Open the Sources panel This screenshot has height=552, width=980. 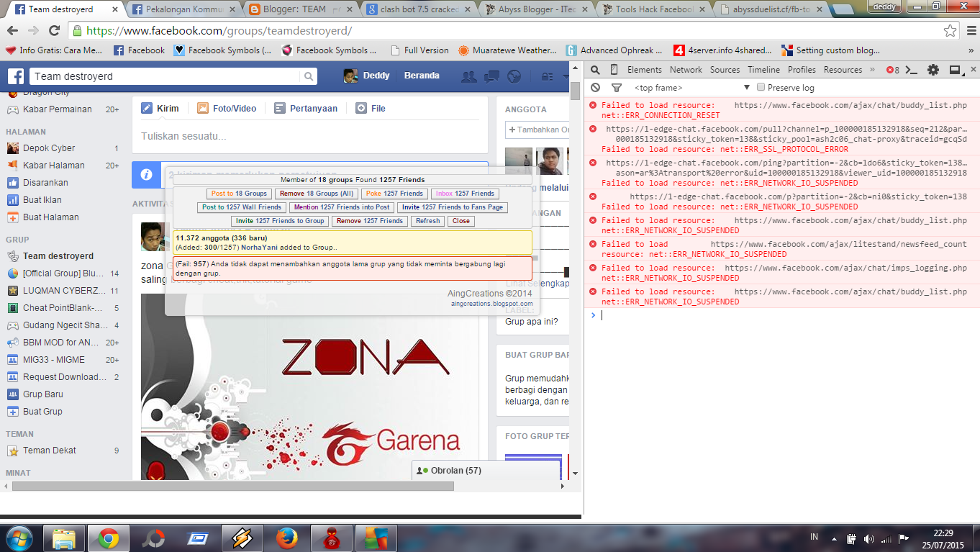click(x=725, y=70)
